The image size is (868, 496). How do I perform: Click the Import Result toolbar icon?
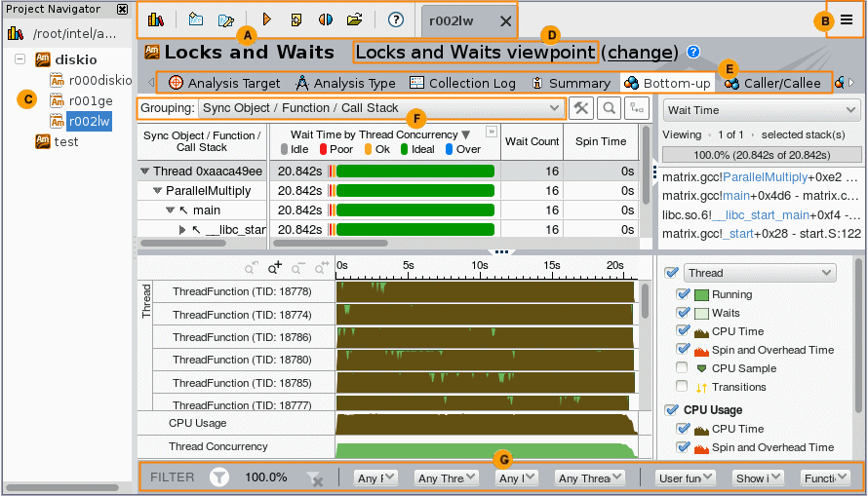click(296, 19)
